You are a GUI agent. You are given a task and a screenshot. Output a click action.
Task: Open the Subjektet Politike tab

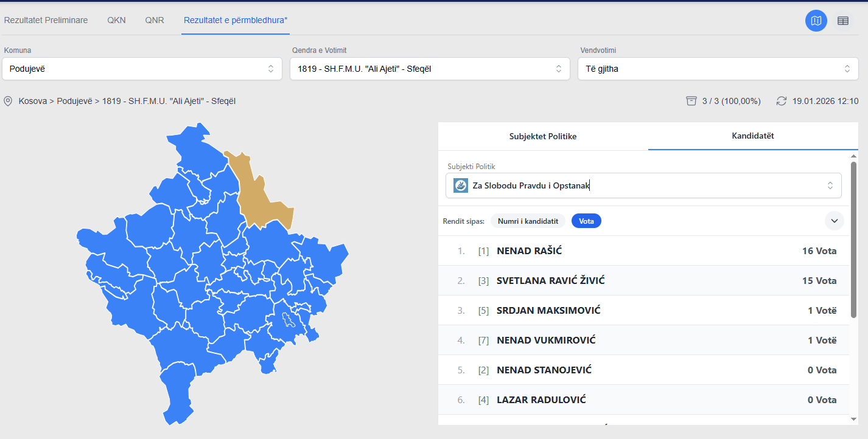543,136
